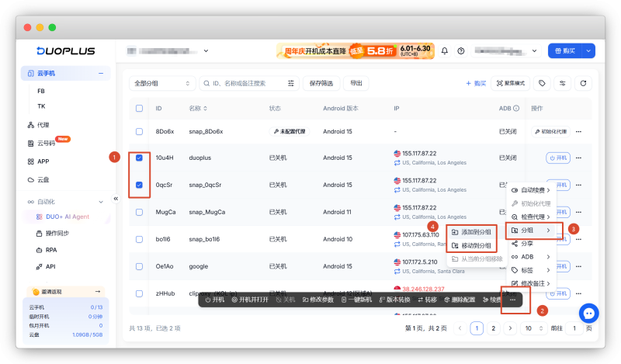The image size is (621, 364).
Task: Click the 保存筛选 button
Action: (x=321, y=83)
